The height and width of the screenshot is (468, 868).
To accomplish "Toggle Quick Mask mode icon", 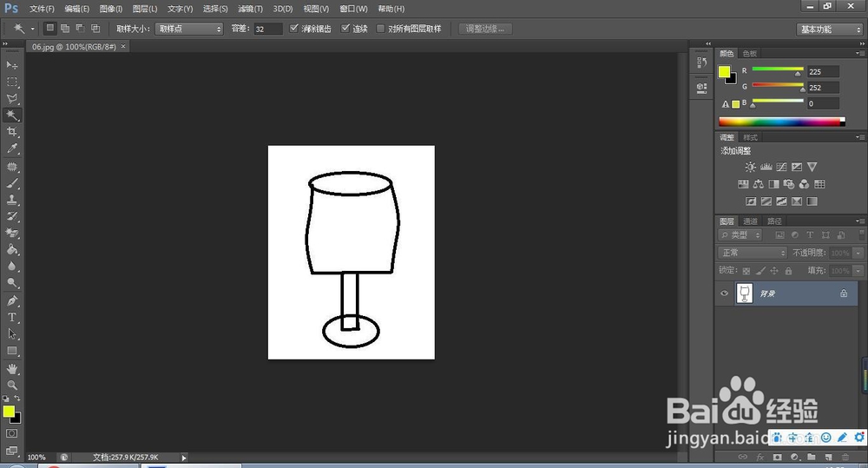I will [x=11, y=433].
